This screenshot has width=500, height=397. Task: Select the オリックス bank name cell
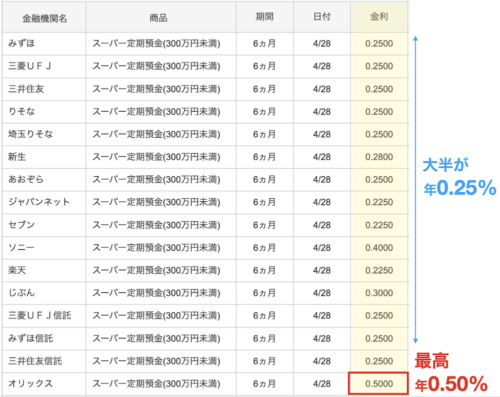pyautogui.click(x=44, y=384)
